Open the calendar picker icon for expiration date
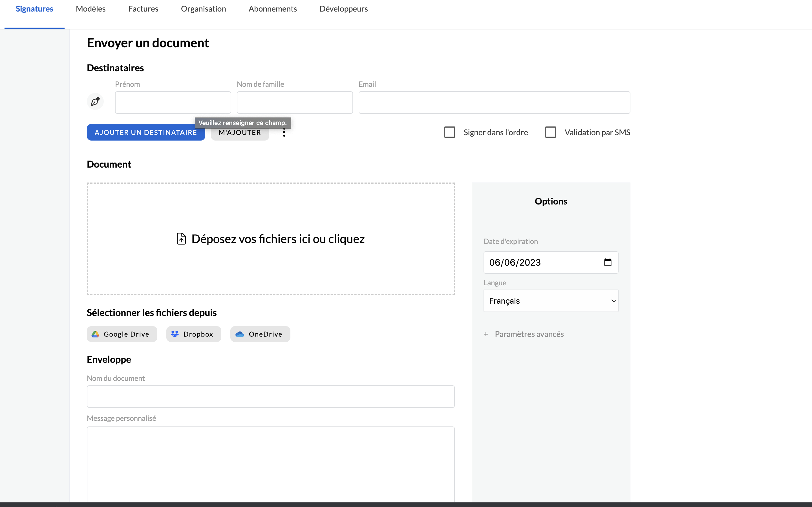Viewport: 812px width, 507px height. click(x=608, y=262)
